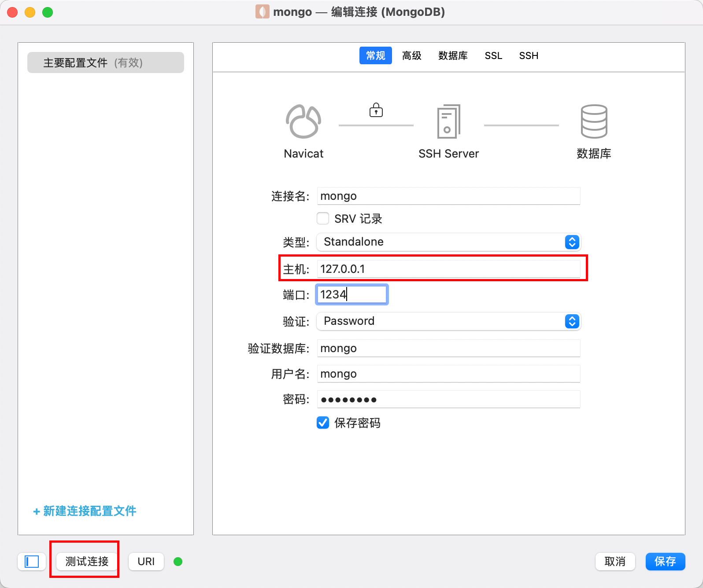The height and width of the screenshot is (588, 703).
Task: Click 新建连接配置文件 link
Action: click(x=85, y=511)
